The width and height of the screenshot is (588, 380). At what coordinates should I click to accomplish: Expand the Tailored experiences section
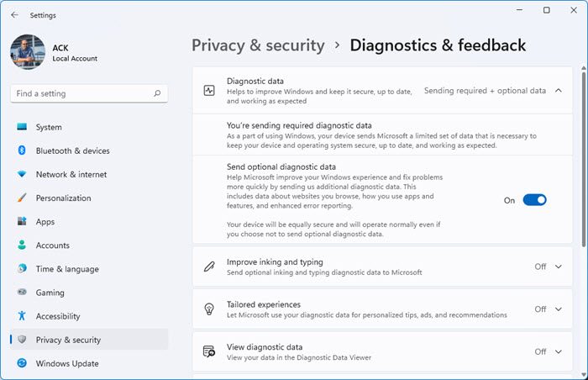tap(559, 309)
